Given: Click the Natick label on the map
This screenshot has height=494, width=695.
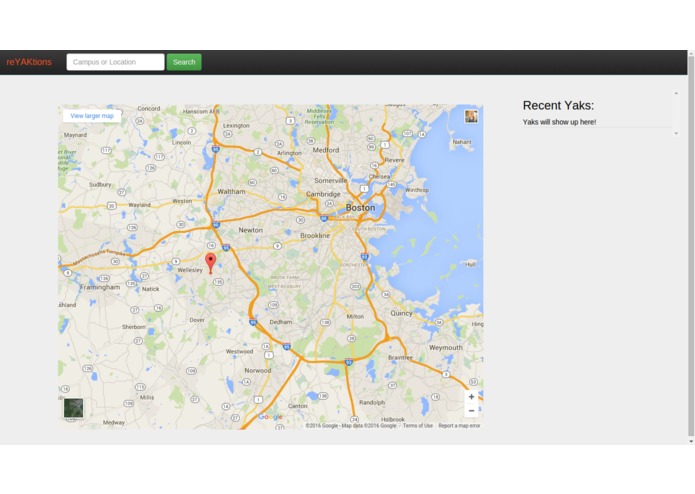Looking at the screenshot, I should pyautogui.click(x=150, y=289).
